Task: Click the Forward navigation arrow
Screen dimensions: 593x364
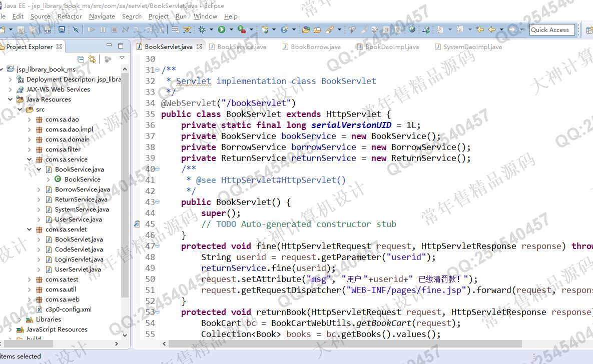Action: (512, 29)
